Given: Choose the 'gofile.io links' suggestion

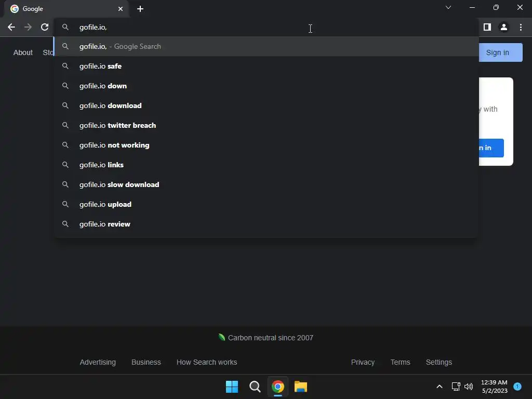Looking at the screenshot, I should pos(266,165).
